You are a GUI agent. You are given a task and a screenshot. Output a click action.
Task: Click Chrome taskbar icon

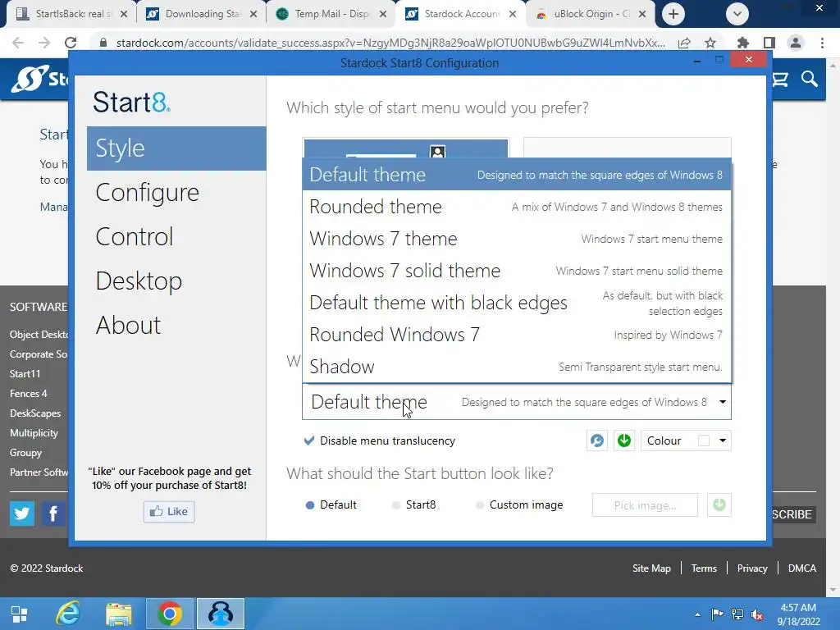(x=169, y=614)
